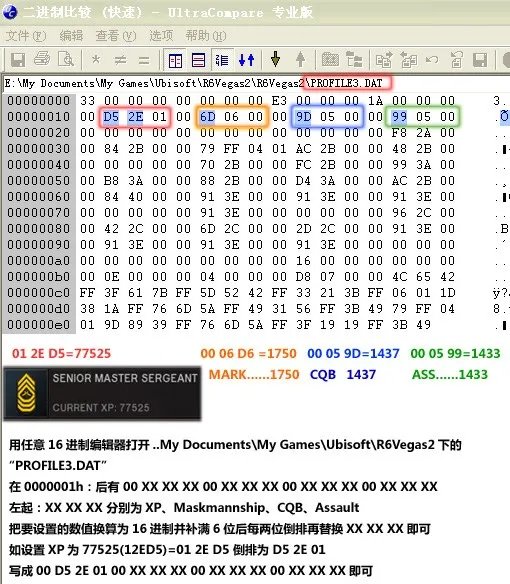Image resolution: width=510 pixels, height=584 pixels.
Task: Click byte 1A in row 00000000
Action: (376, 101)
